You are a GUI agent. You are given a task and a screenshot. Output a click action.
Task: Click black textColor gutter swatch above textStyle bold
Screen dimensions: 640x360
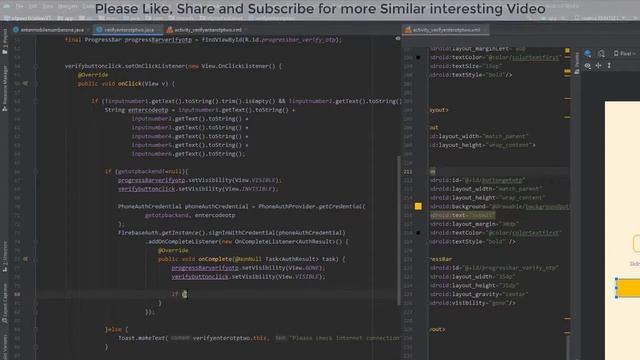418,233
